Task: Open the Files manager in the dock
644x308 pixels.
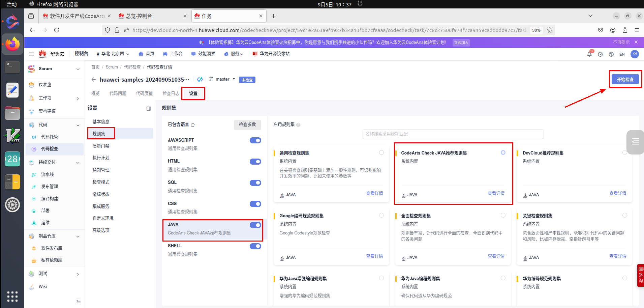Action: [x=12, y=113]
